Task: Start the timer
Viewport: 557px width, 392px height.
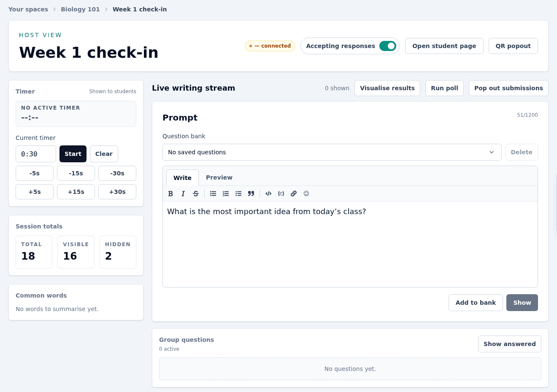Action: (x=73, y=154)
